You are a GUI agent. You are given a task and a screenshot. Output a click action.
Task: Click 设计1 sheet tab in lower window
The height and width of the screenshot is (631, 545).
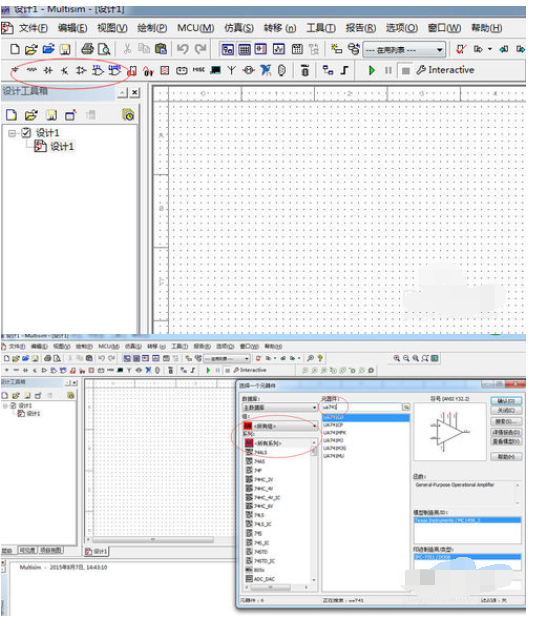(97, 551)
